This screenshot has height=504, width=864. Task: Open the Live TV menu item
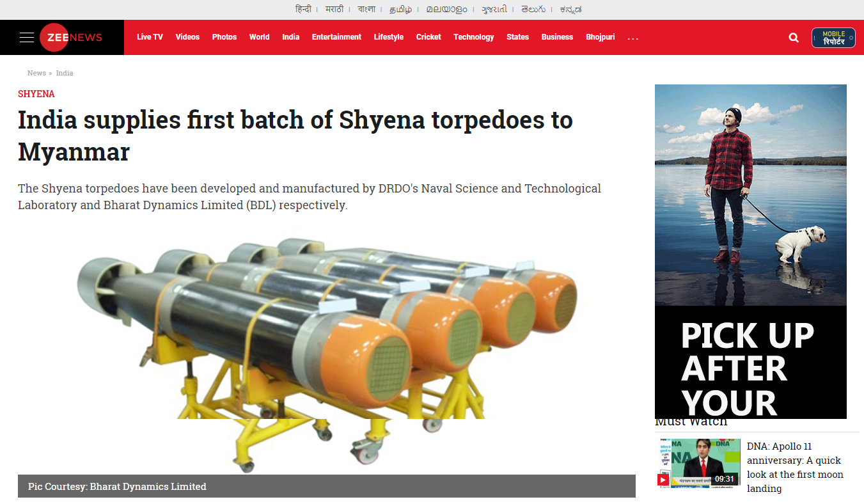pos(150,37)
